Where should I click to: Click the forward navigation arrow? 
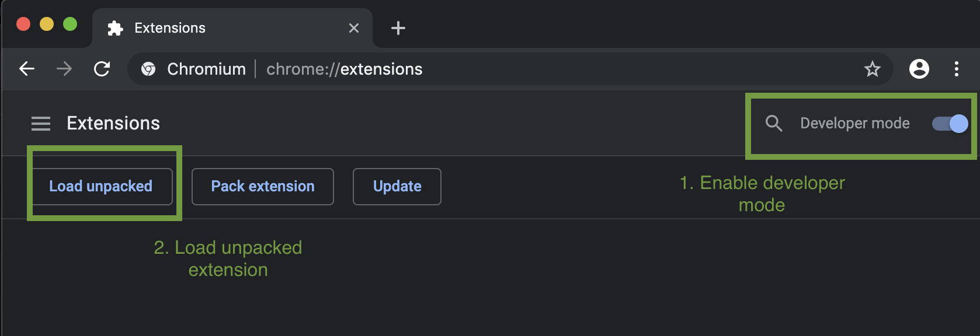64,69
